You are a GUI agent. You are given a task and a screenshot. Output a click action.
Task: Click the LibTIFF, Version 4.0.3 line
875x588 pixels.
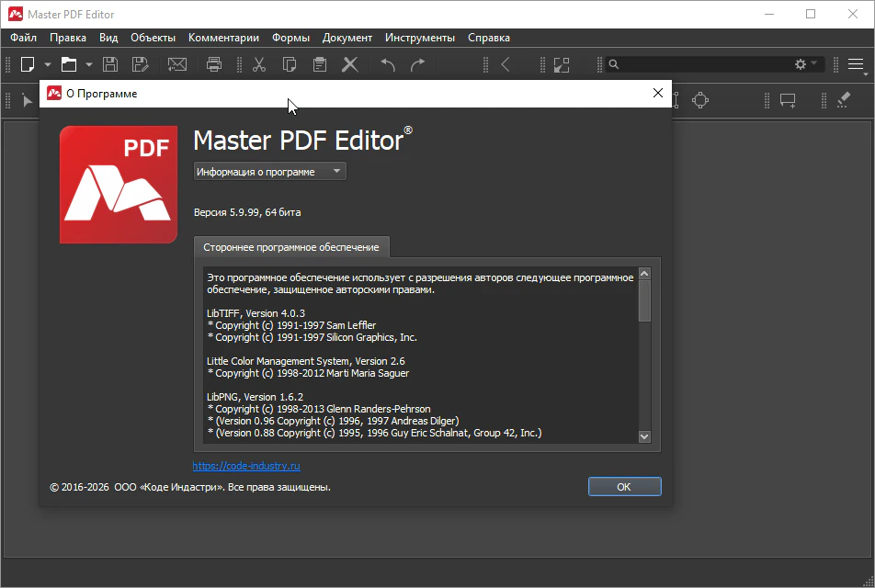coord(256,313)
